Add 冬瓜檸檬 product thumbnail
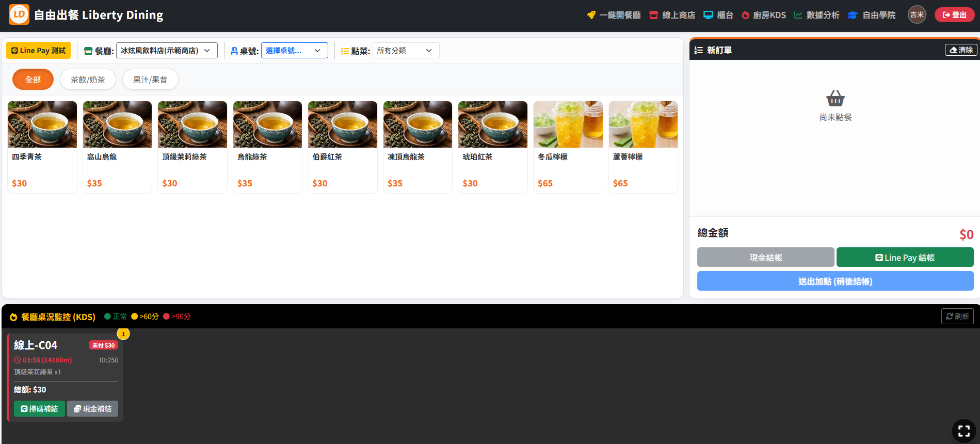 [x=568, y=124]
